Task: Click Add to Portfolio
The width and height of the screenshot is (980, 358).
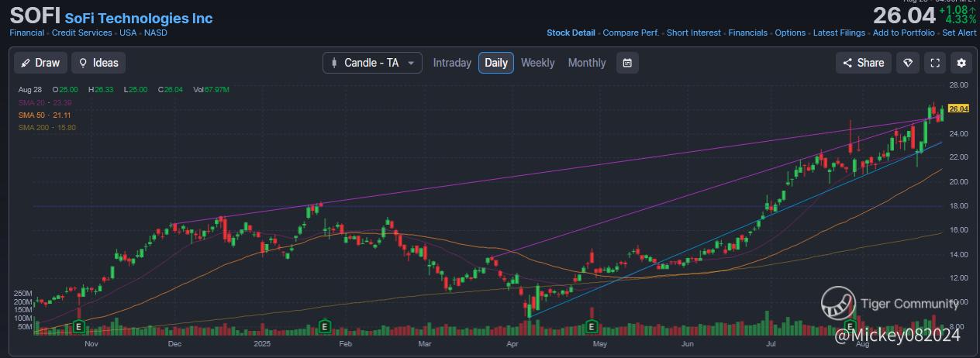Action: pos(904,33)
